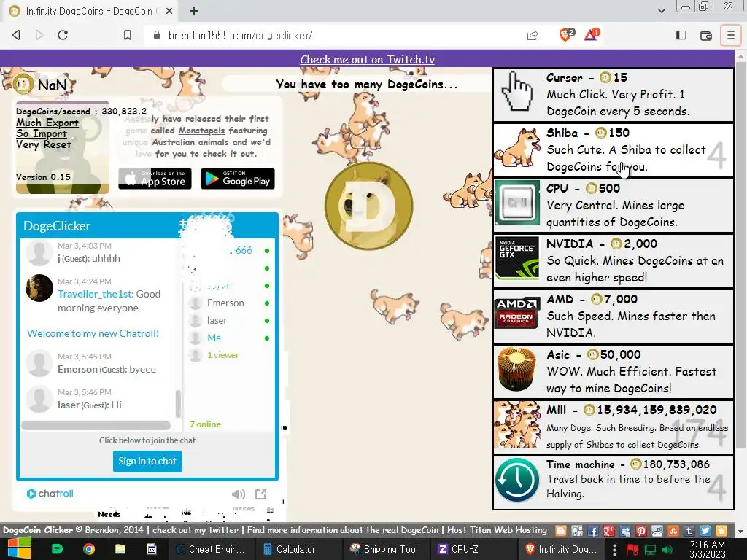Open the DogeCoin info link in footer
Viewport: 747px width, 560px height.
pos(419,530)
